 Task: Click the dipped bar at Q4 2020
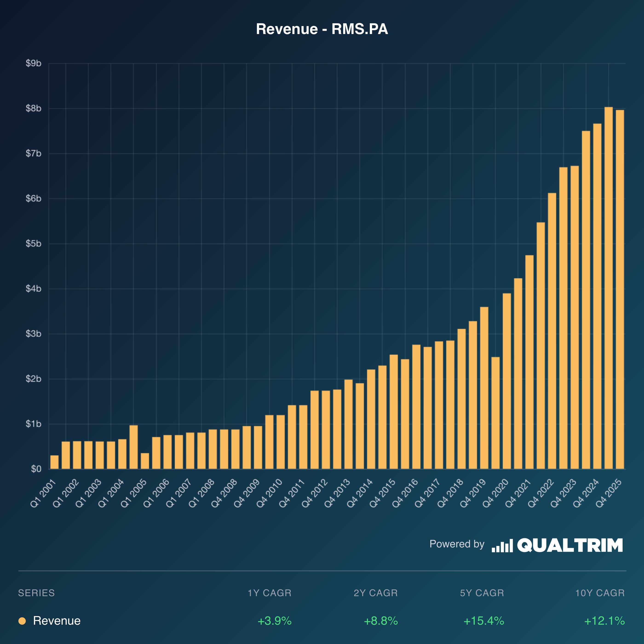[495, 413]
